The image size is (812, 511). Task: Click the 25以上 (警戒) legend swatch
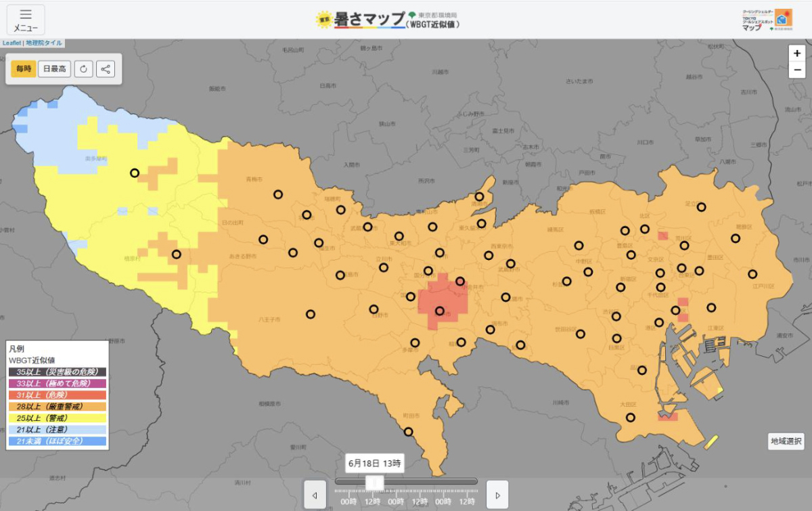point(57,418)
